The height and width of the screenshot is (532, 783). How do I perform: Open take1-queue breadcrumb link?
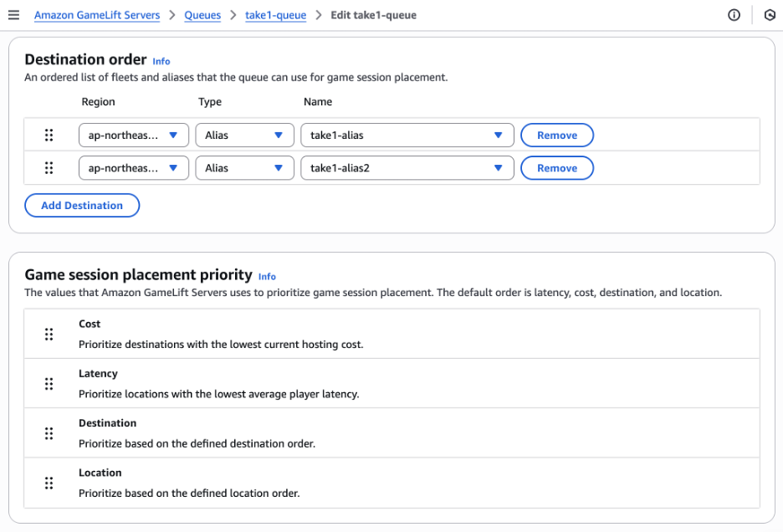coord(275,15)
